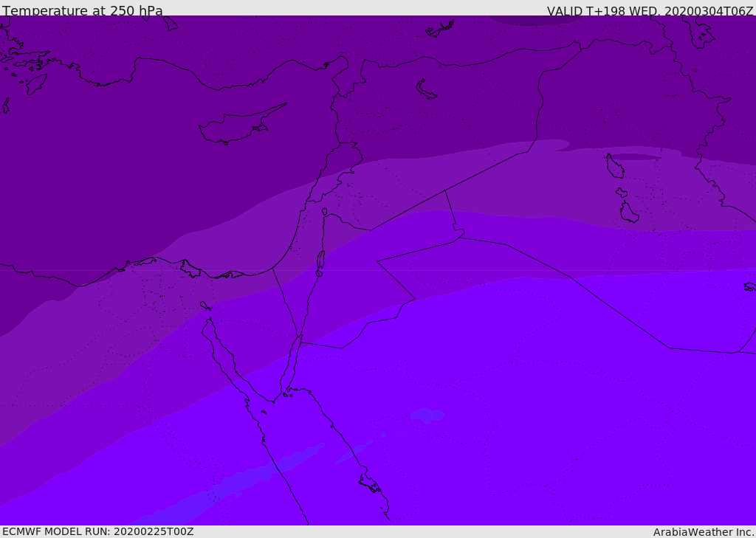Image resolution: width=756 pixels, height=538 pixels.
Task: Click the Dead Sea outline on map
Action: click(320, 263)
